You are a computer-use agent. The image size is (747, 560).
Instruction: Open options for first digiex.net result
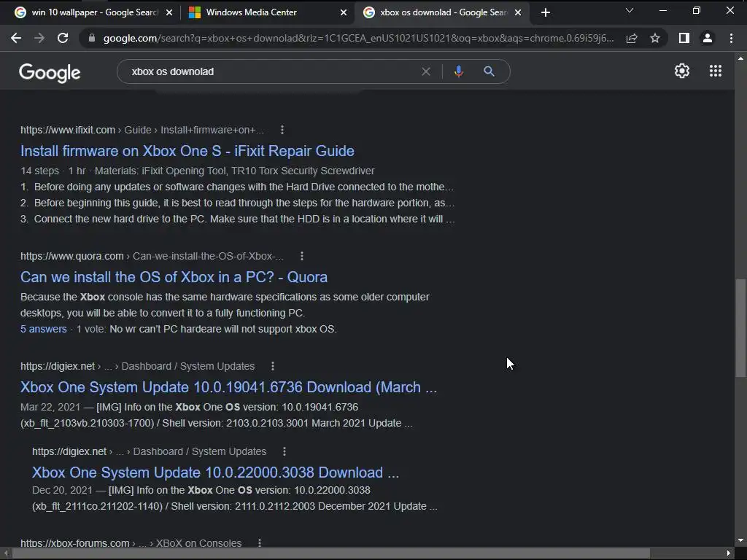click(x=273, y=366)
